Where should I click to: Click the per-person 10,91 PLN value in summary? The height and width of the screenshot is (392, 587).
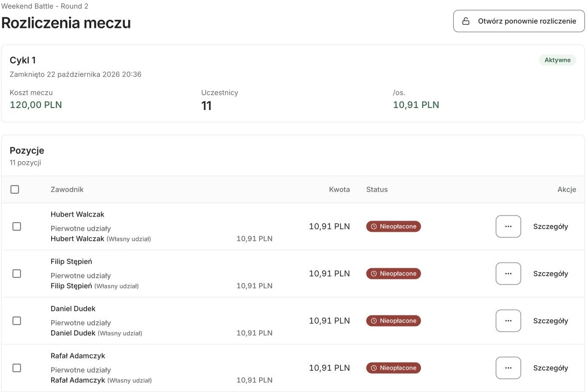point(416,105)
